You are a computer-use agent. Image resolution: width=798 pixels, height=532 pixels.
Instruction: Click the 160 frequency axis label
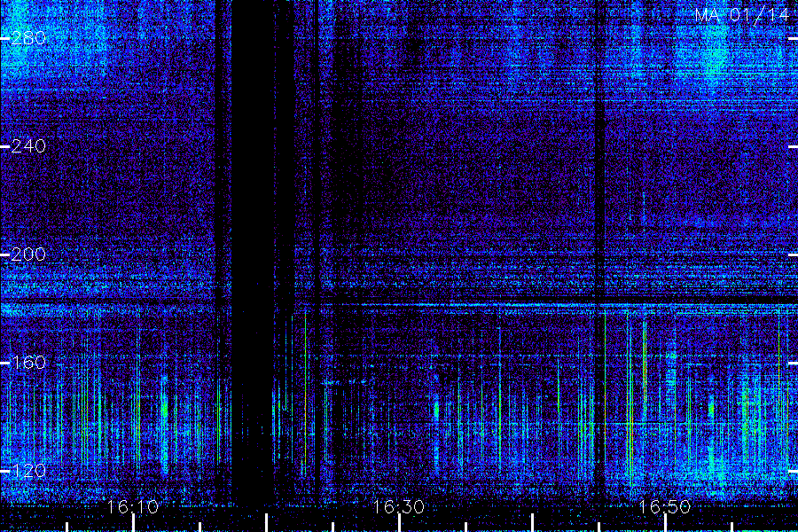[28, 363]
